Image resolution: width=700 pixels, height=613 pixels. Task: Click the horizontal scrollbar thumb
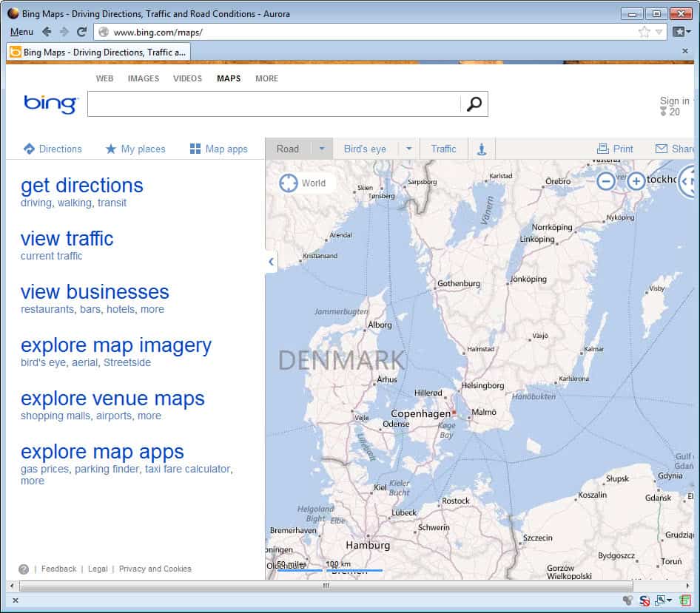pyautogui.click(x=326, y=586)
